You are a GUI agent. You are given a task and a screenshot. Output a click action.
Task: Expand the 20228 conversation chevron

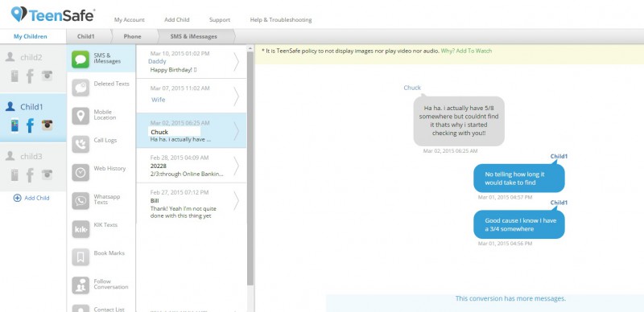236,166
